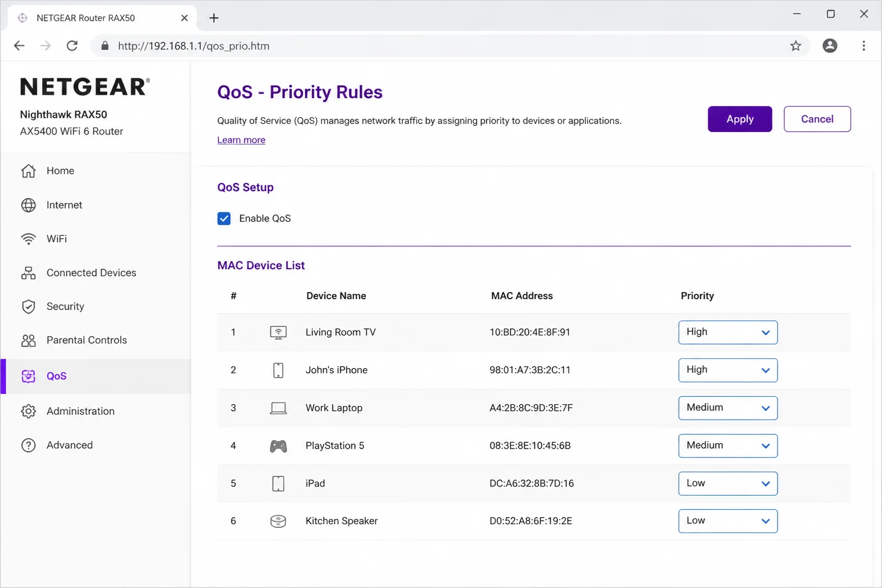Click the iPad tablet icon
Screen dimensions: 882x588
(x=278, y=483)
